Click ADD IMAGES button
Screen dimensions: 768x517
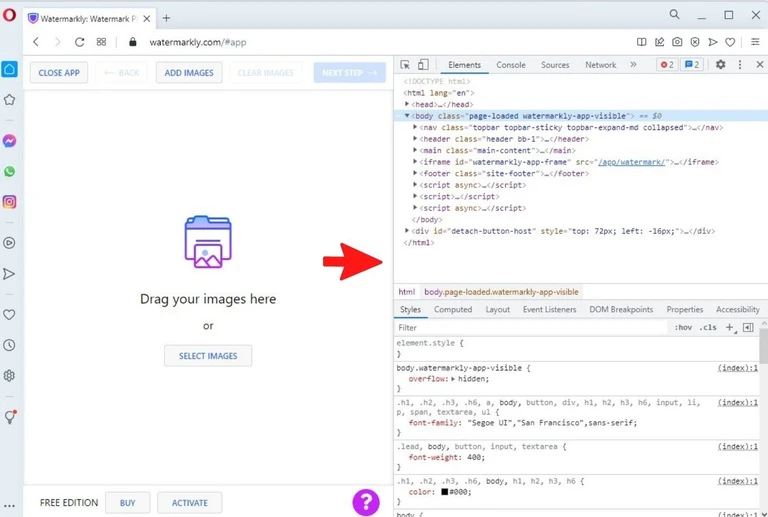[189, 73]
